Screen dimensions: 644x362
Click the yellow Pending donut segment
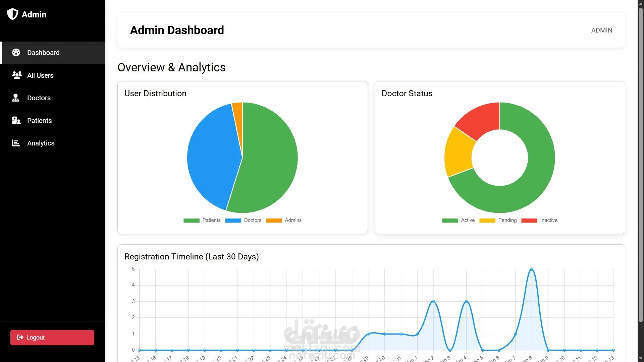point(459,153)
